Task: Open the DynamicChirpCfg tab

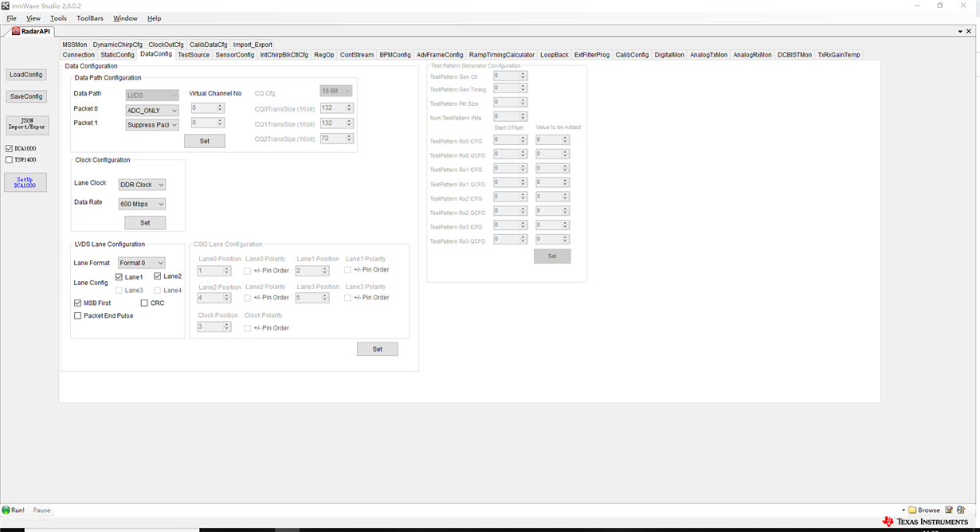Action: pyautogui.click(x=118, y=45)
